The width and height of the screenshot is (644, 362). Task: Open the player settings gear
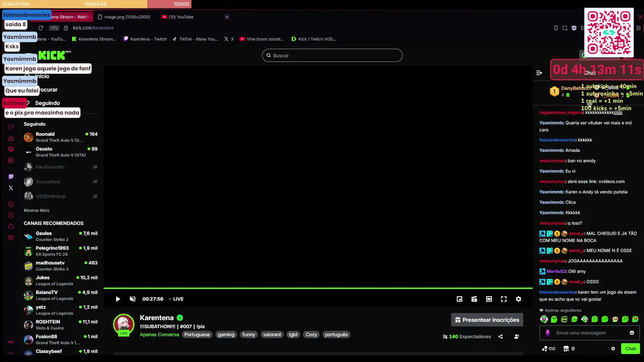(518, 299)
